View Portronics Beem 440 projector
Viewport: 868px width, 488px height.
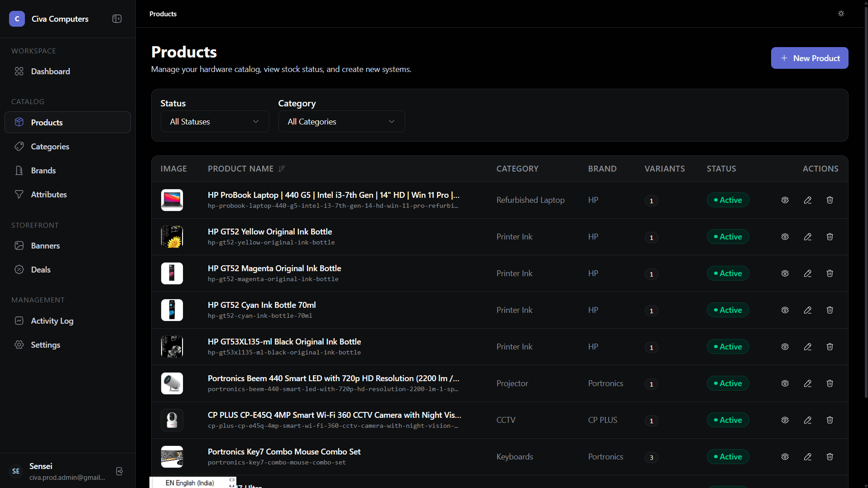tap(785, 383)
